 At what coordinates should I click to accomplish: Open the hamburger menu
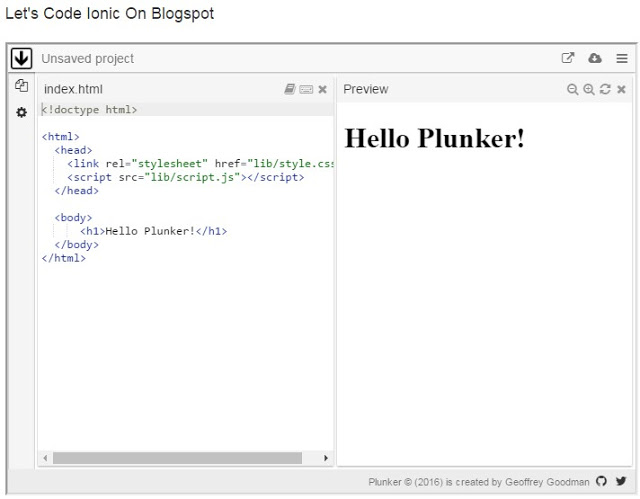point(622,58)
